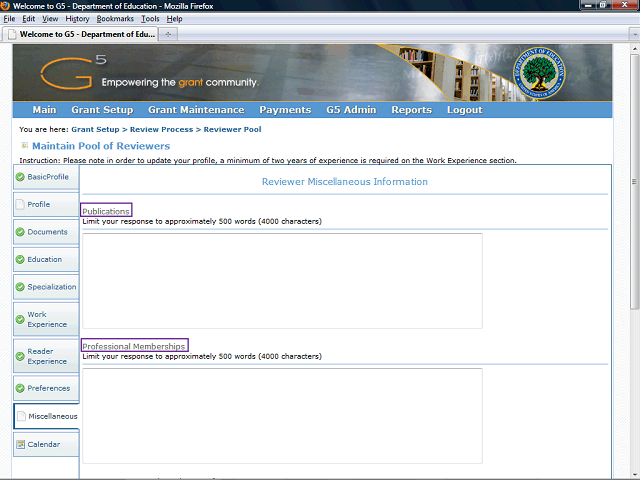Select the Welcome to G5 browser tab
Screen dimensions: 640x480
pos(80,34)
